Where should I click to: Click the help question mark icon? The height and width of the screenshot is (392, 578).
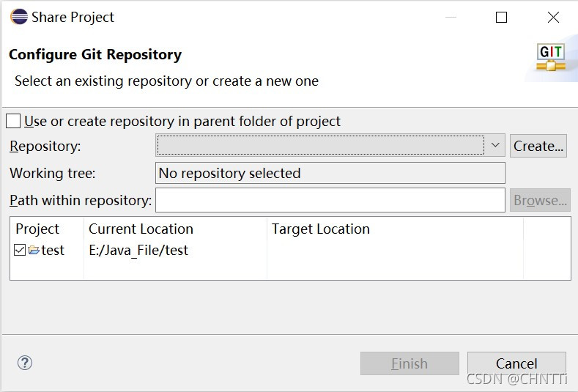pos(25,363)
